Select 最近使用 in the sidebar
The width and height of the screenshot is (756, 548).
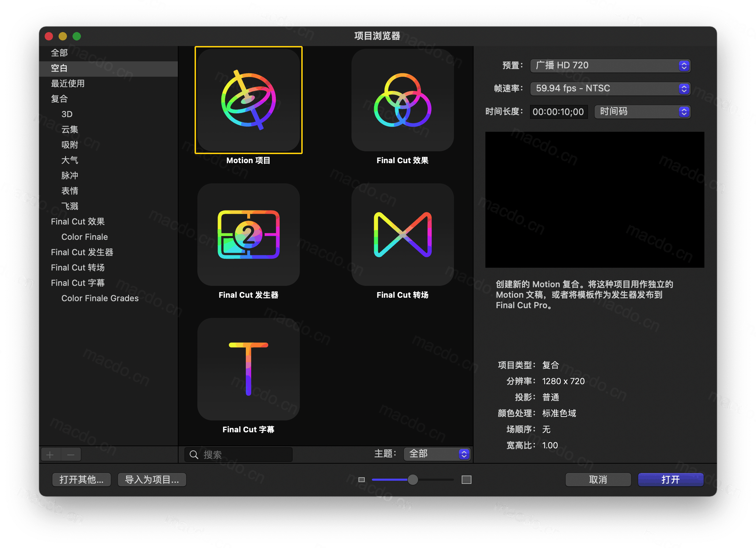(108, 84)
